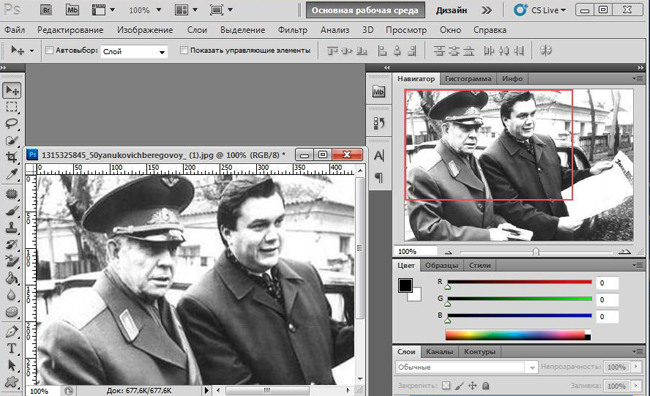Open the Обычные blend mode dropdown

(466, 367)
